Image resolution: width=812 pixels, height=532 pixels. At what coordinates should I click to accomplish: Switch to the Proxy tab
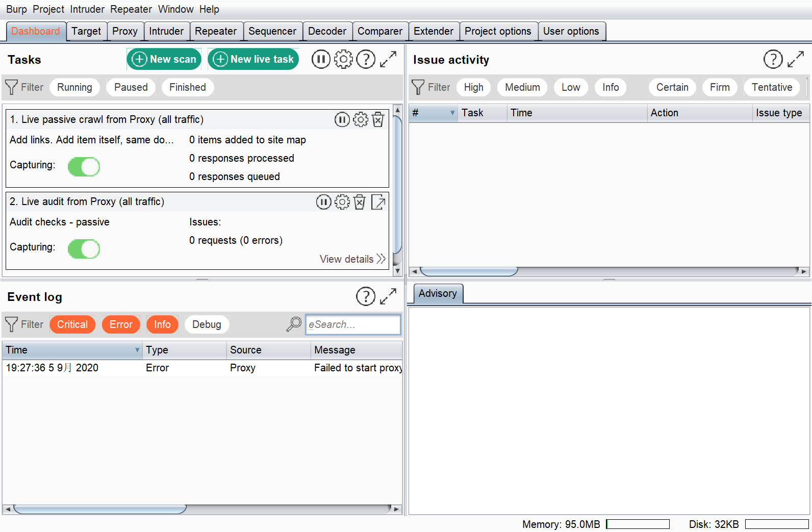(x=125, y=31)
